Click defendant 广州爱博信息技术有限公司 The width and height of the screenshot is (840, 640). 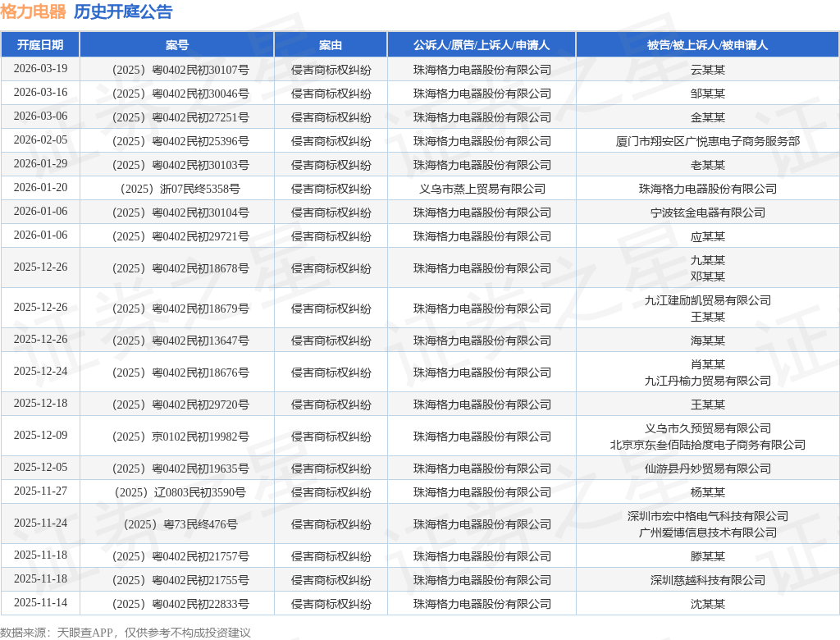coord(708,533)
